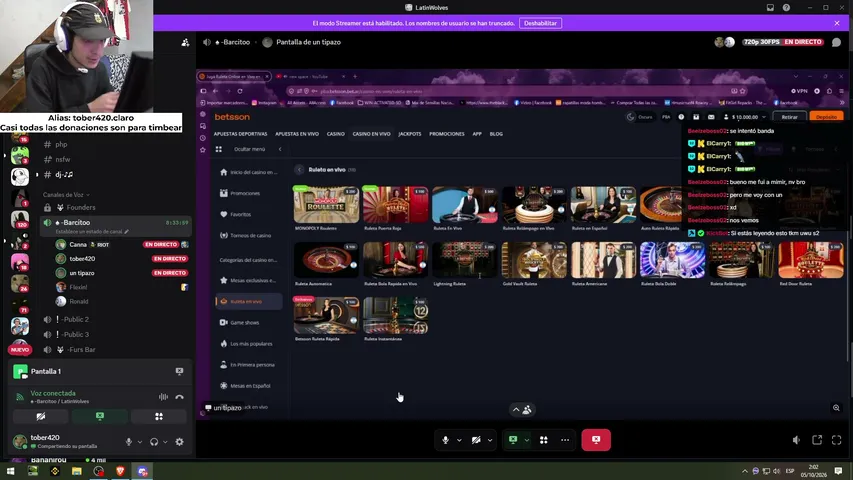Click Retirar button on betsson stream
853x480 pixels.
point(789,117)
